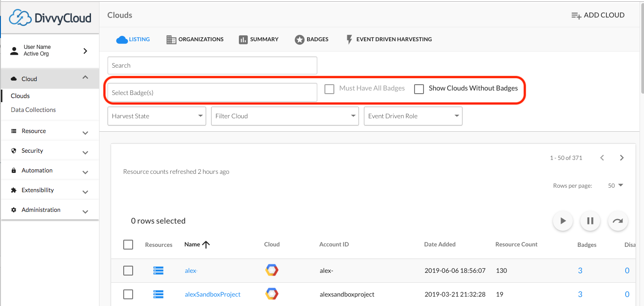Viewport: 644px width, 306px height.
Task: Open the alex- cloud link
Action: (191, 271)
